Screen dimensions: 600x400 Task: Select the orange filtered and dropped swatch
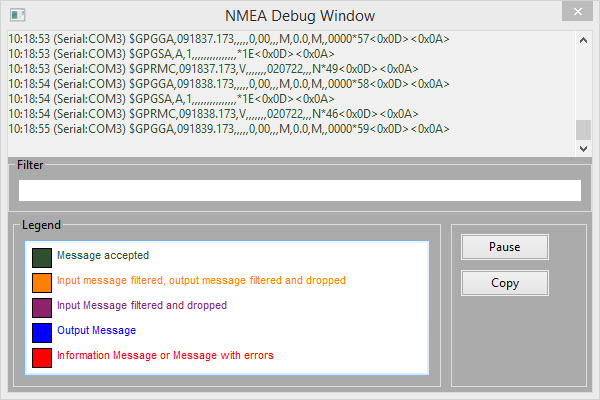click(x=42, y=283)
